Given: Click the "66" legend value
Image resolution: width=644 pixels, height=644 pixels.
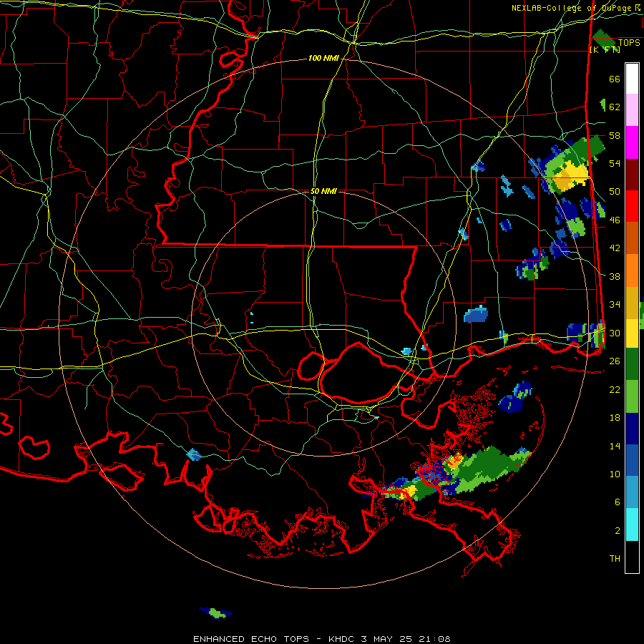Looking at the screenshot, I should click(x=615, y=79).
